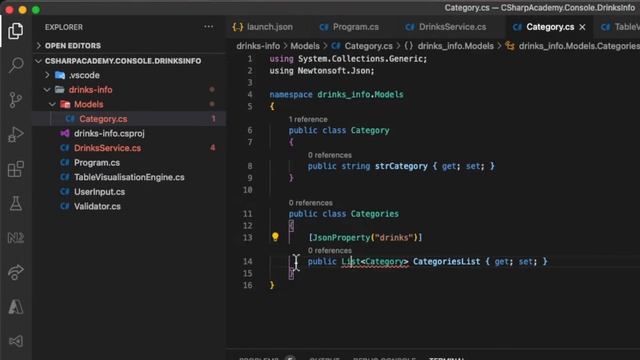Open the Search view in activity bar
This screenshot has height=360, width=640.
(x=16, y=64)
